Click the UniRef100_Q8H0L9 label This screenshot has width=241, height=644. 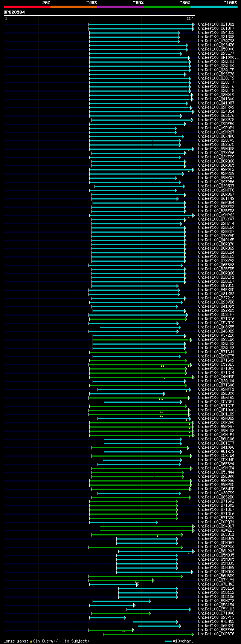tap(216, 95)
